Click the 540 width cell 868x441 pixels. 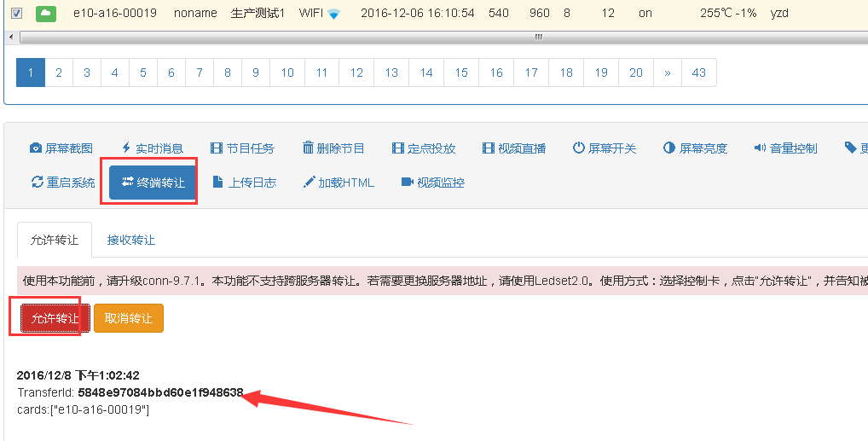(x=499, y=13)
